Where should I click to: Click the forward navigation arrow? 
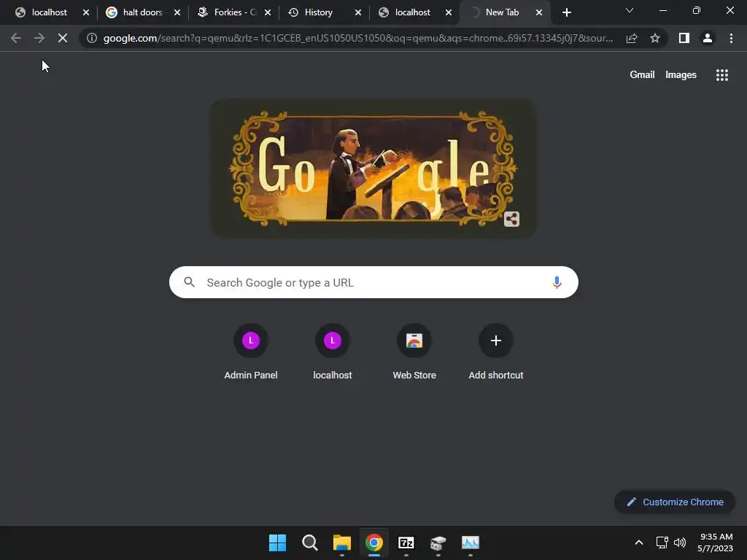[39, 38]
